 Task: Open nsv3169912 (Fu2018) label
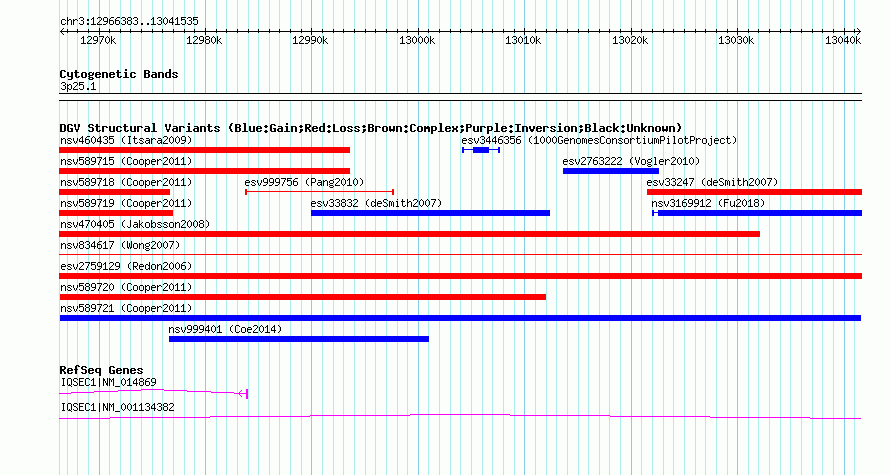click(708, 203)
